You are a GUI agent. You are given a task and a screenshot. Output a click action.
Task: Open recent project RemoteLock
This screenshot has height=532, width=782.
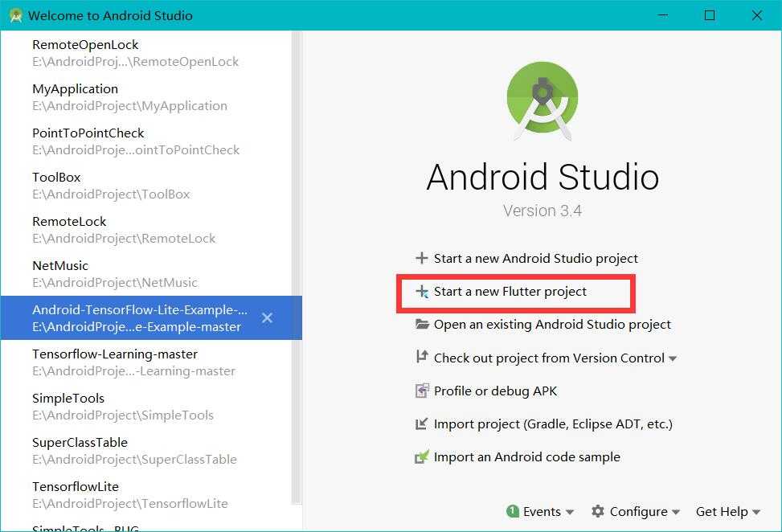pos(147,230)
